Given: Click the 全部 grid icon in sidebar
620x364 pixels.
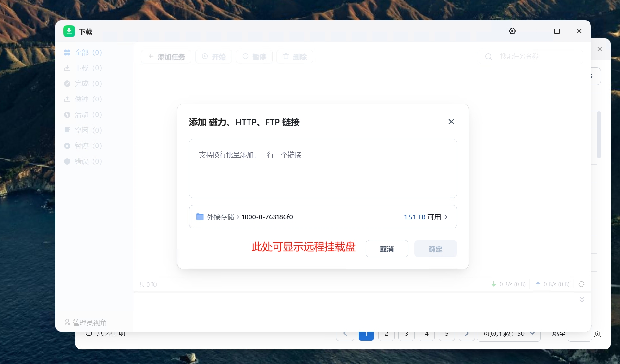Looking at the screenshot, I should coord(67,53).
